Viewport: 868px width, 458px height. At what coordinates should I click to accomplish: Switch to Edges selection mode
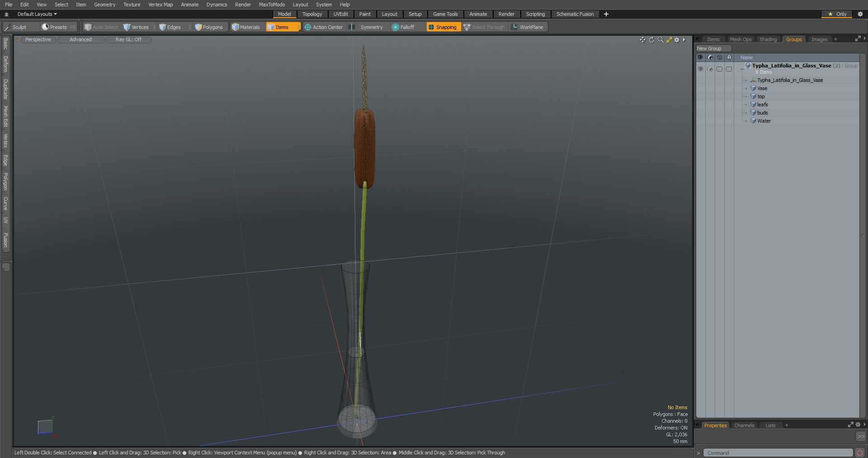(x=174, y=27)
